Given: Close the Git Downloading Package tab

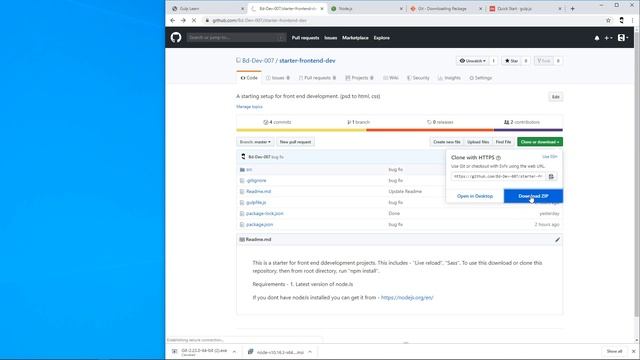Looking at the screenshot, I should click(480, 9).
